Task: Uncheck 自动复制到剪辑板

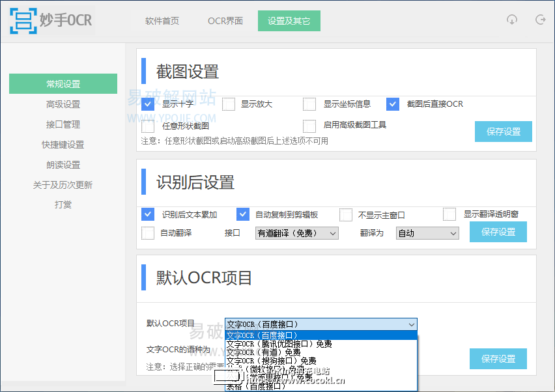Action: coord(242,214)
